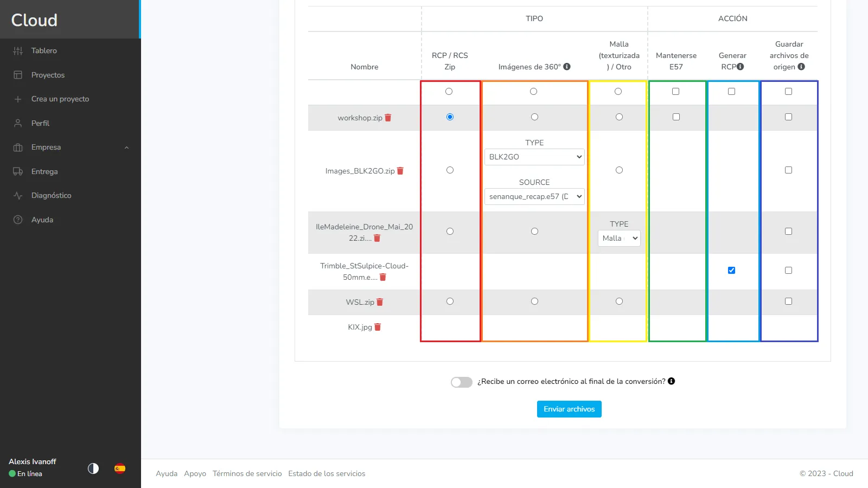Click info icon for Guardar archivos de origen

tap(801, 67)
